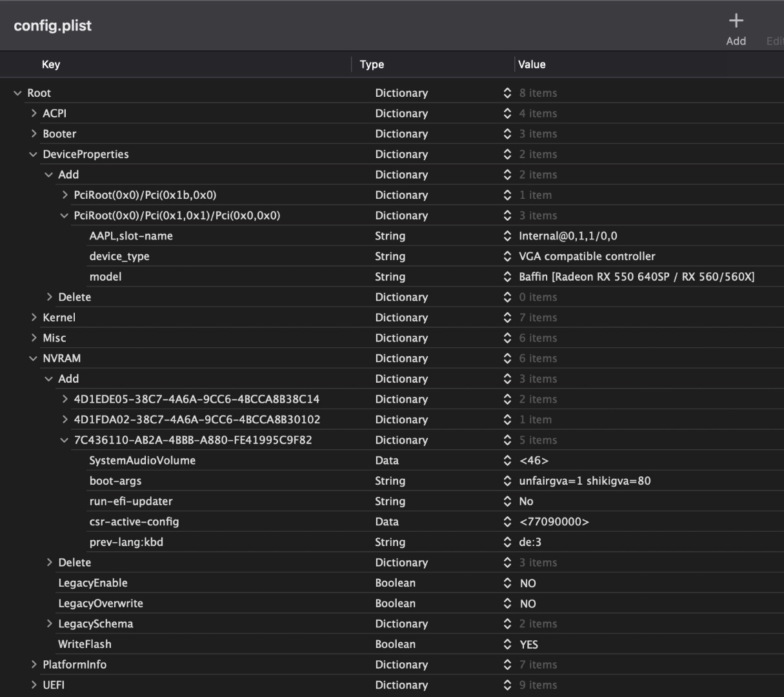Click the Type column header
Image resolution: width=784 pixels, height=697 pixels.
[x=372, y=65]
